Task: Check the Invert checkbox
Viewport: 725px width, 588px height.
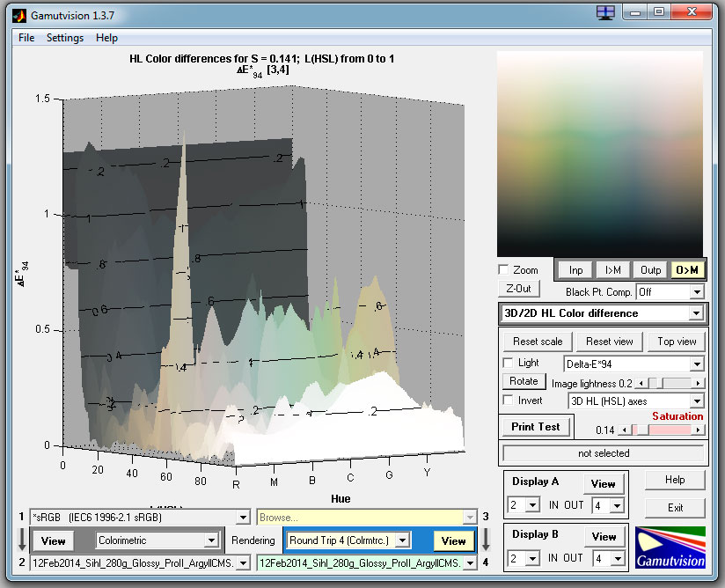Action: coord(508,401)
